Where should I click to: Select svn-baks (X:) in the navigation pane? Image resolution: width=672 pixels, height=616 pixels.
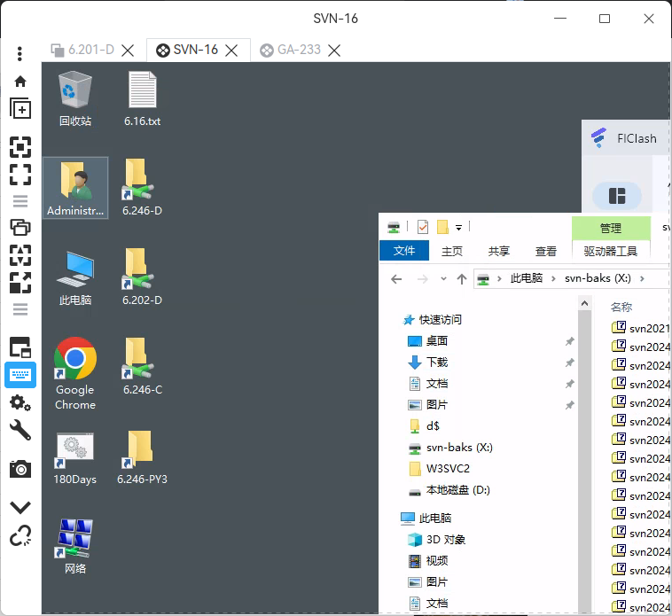pyautogui.click(x=450, y=448)
